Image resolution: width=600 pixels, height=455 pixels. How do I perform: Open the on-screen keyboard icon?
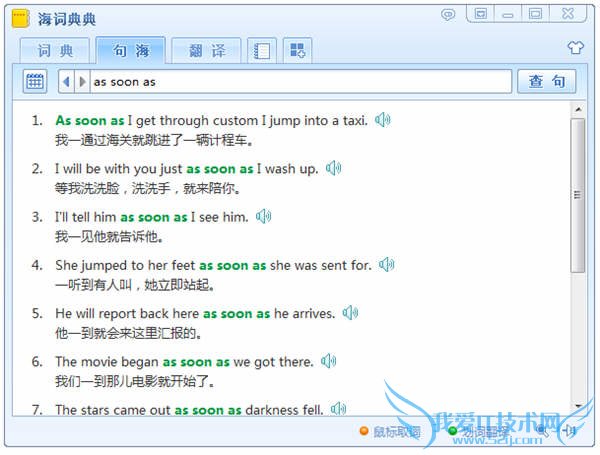pos(35,81)
